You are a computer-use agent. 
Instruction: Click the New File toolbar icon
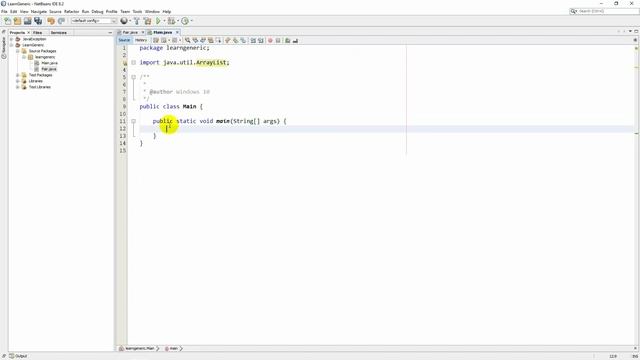8,21
